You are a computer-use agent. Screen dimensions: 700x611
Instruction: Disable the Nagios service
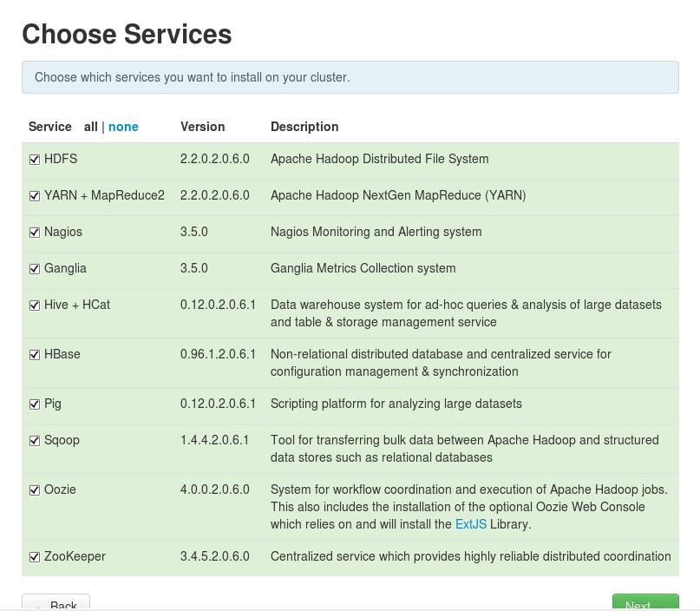[35, 232]
